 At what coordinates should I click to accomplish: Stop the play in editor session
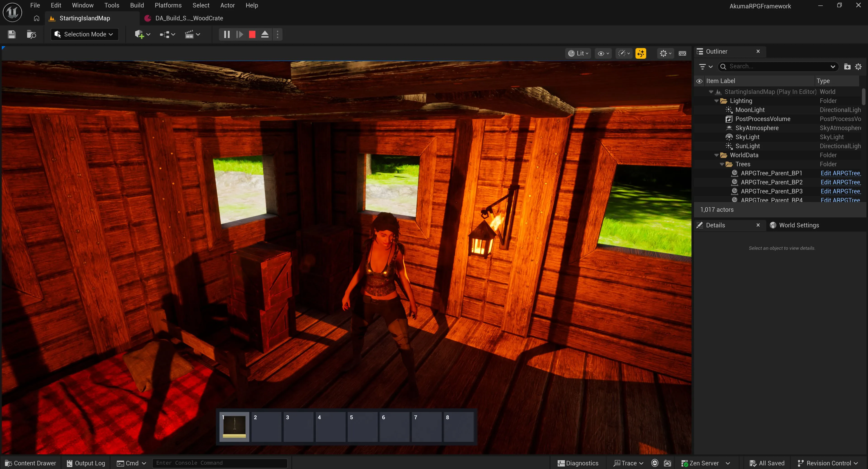(252, 34)
